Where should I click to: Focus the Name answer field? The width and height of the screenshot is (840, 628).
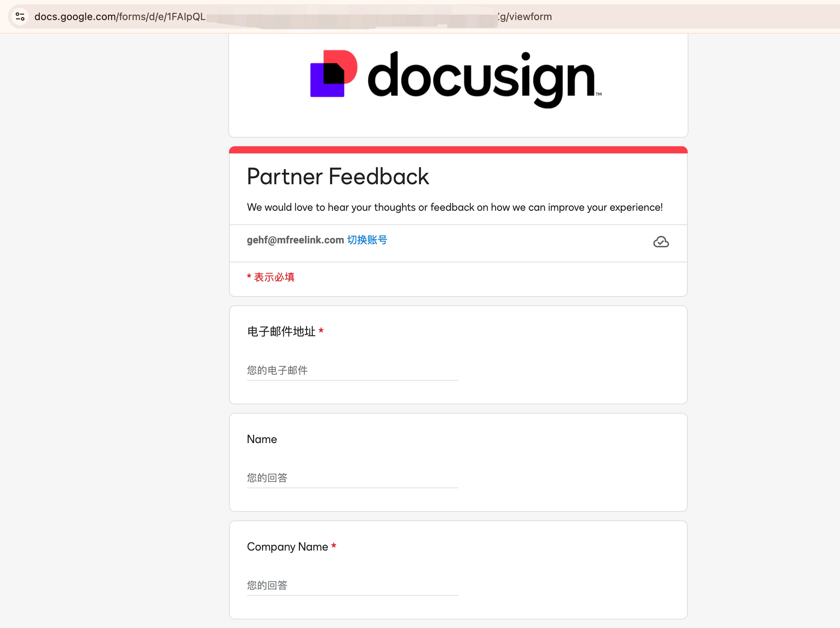point(352,477)
